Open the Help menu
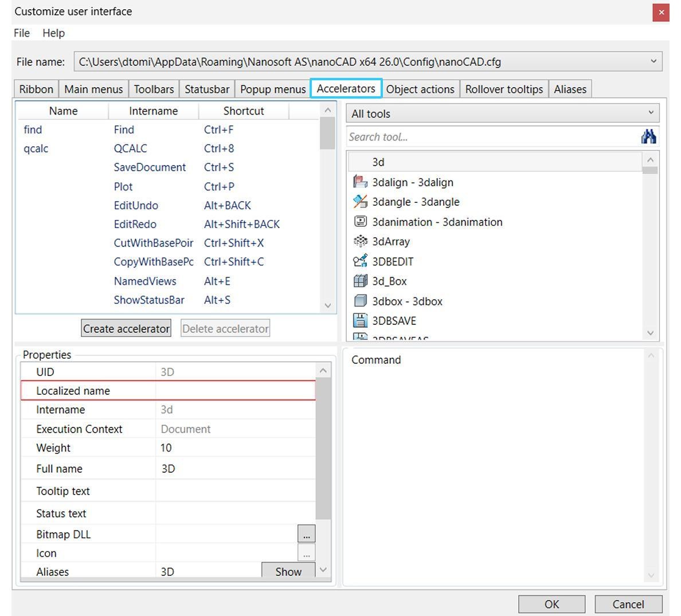681x616 pixels. [53, 33]
